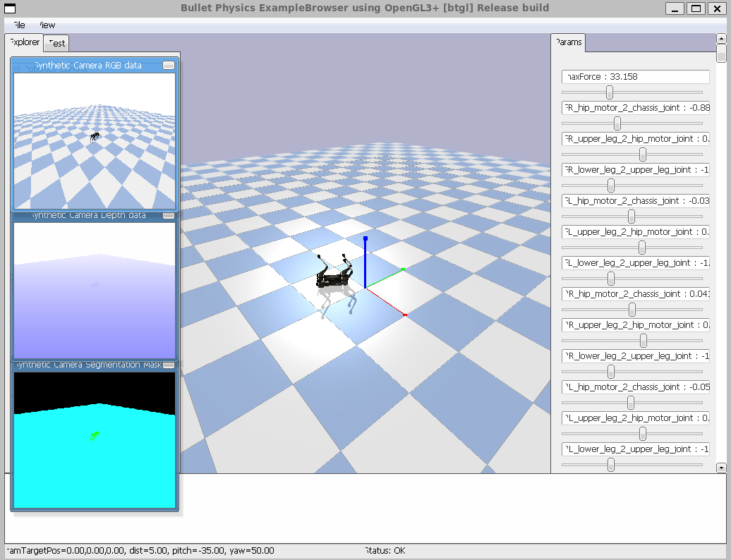Image resolution: width=731 pixels, height=560 pixels.
Task: Open the View menu
Action: coord(47,25)
